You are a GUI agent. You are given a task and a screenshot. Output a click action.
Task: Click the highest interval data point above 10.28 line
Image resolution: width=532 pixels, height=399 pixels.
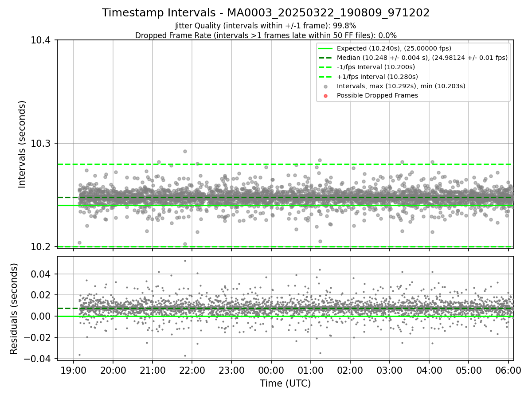point(185,151)
